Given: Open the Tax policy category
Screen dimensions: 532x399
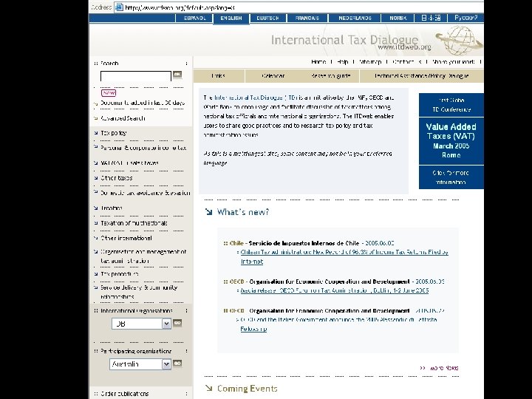Looking at the screenshot, I should pyautogui.click(x=114, y=133).
